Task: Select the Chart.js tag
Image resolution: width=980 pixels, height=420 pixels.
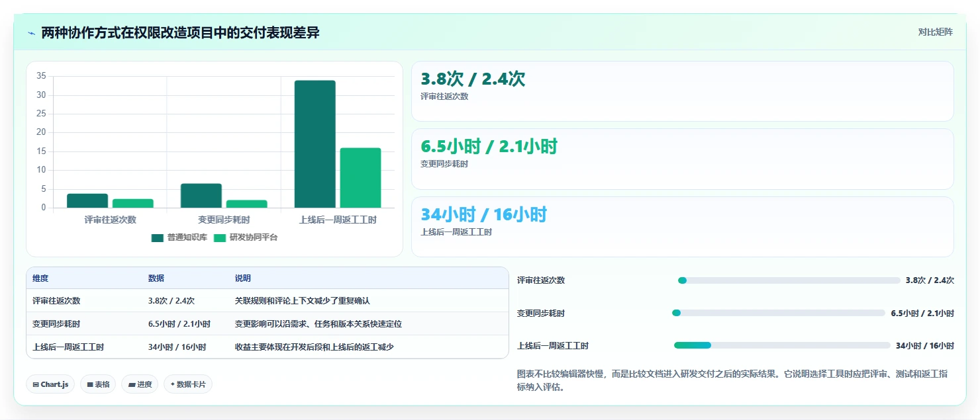Action: pyautogui.click(x=50, y=384)
